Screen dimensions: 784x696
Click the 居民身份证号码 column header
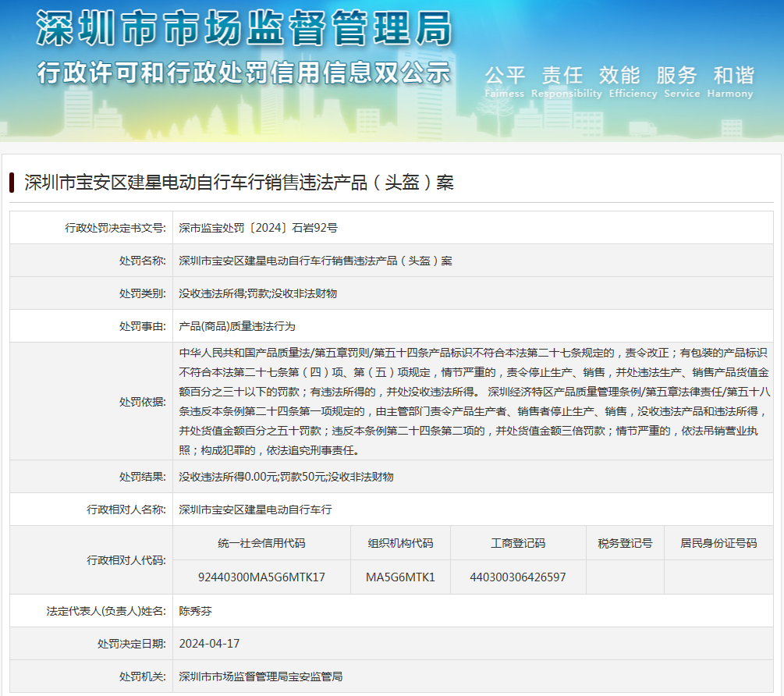pos(718,543)
